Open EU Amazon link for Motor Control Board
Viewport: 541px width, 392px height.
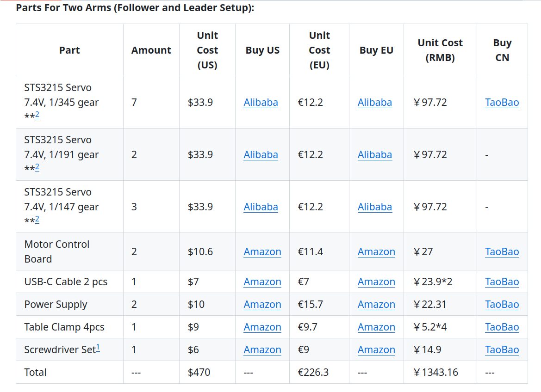tap(376, 252)
